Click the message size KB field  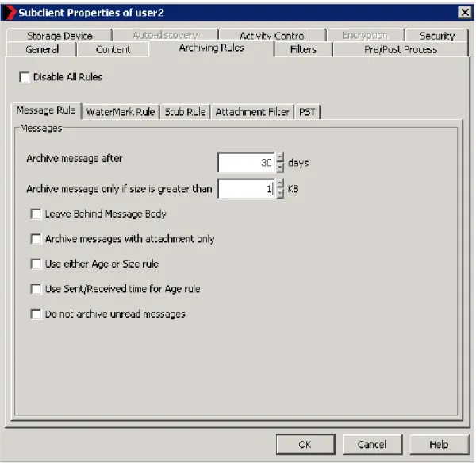[x=246, y=189]
